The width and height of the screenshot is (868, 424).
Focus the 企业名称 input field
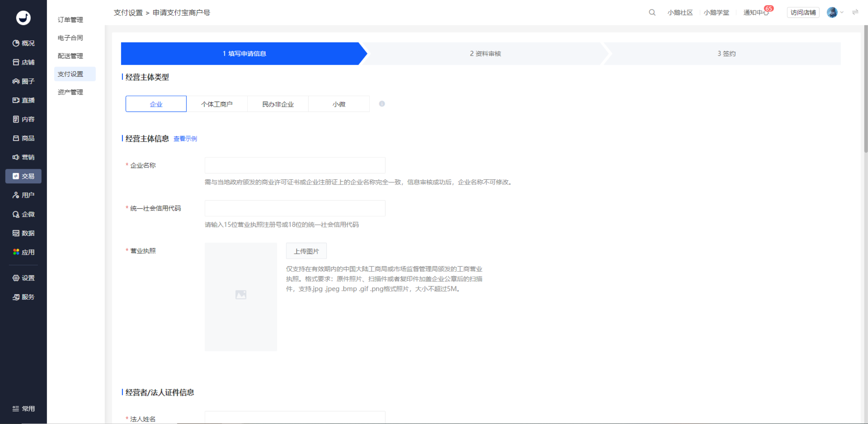295,165
